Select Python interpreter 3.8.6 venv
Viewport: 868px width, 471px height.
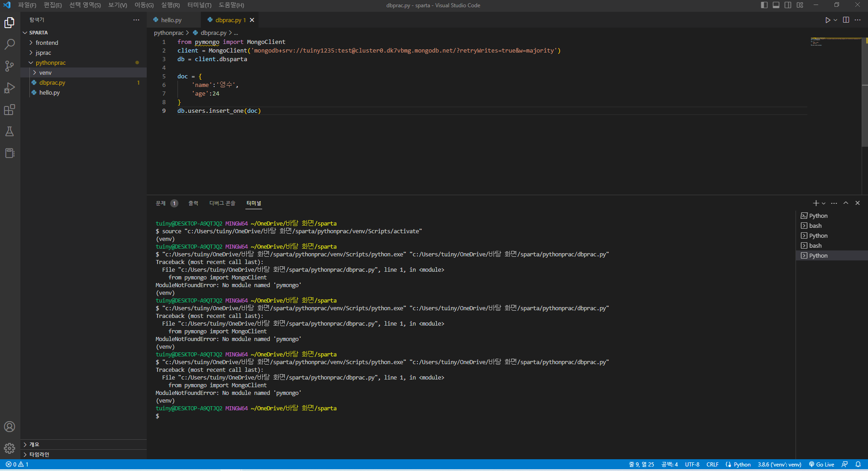(779, 464)
